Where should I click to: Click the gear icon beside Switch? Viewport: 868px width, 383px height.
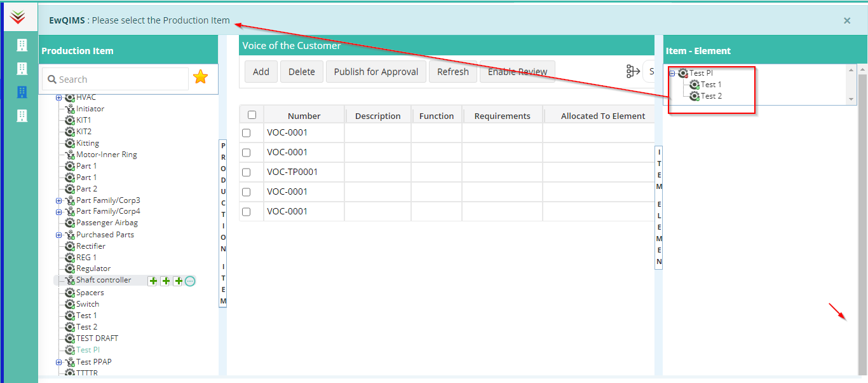coord(70,304)
